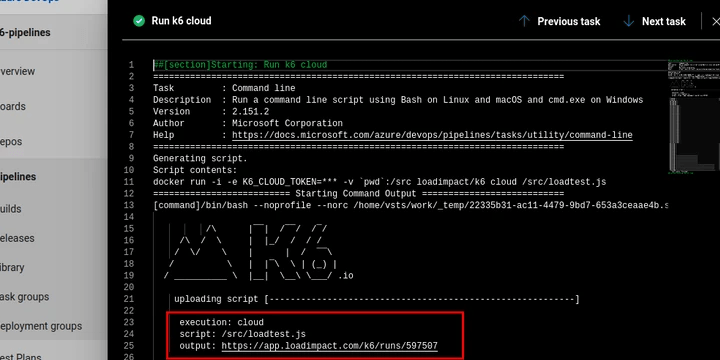Click the Next task down-arrow icon
Viewport: 720px width, 360px height.
[x=628, y=21]
